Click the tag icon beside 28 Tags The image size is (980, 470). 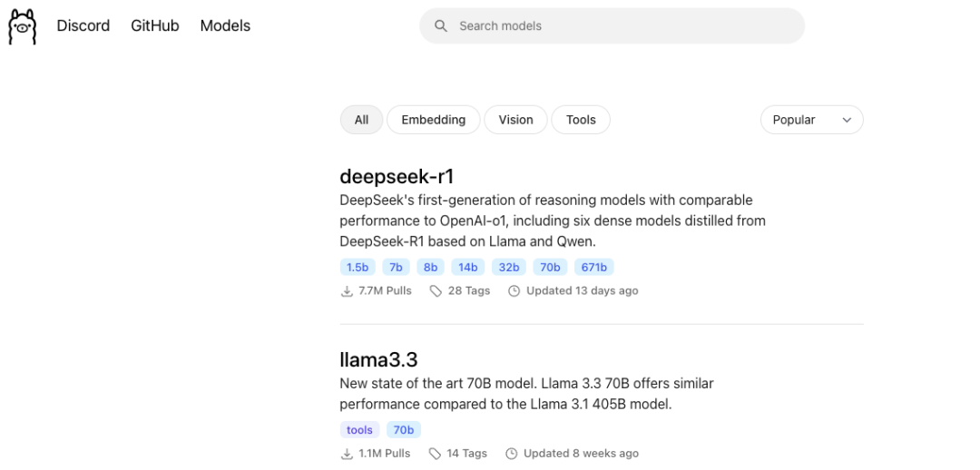[436, 290]
